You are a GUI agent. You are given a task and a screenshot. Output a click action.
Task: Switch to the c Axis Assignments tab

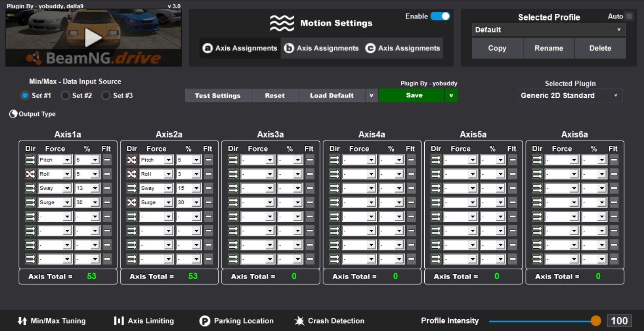point(402,48)
